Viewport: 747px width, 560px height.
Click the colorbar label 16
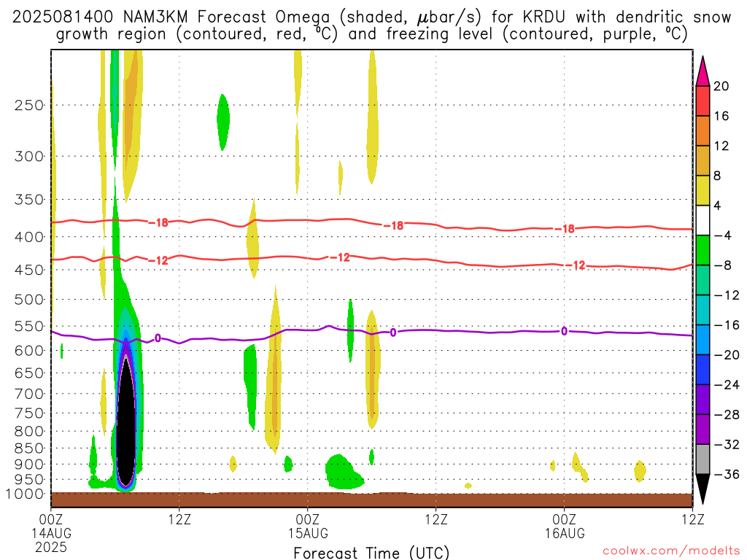(x=721, y=116)
